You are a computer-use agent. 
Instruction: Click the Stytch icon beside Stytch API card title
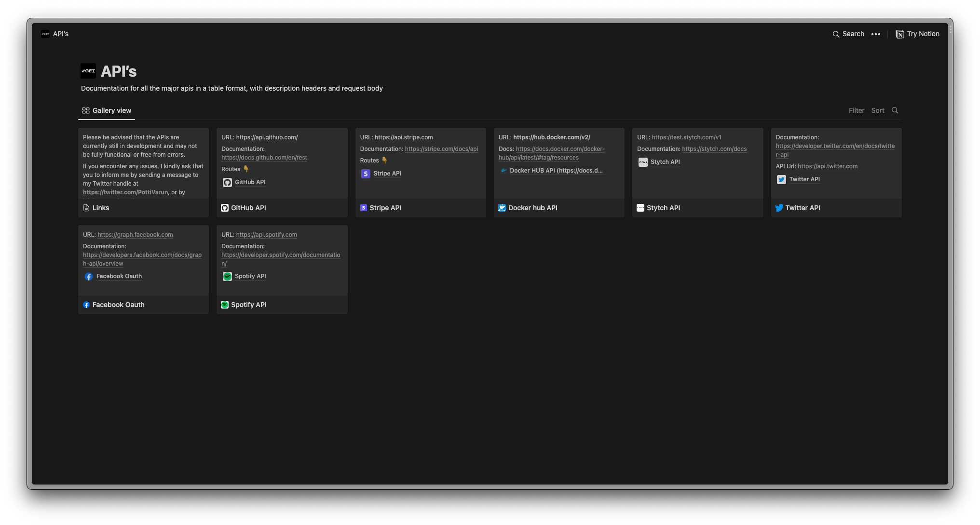tap(640, 208)
